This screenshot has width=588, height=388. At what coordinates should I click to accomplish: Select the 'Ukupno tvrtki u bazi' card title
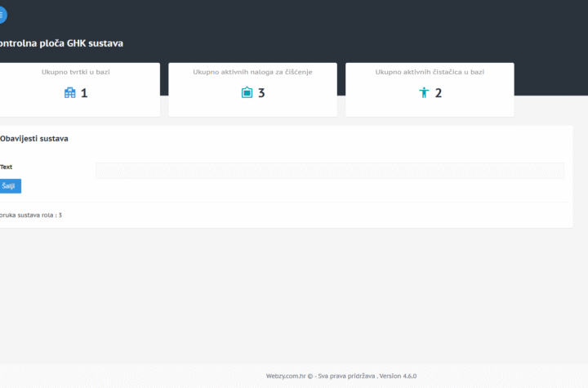coord(76,72)
